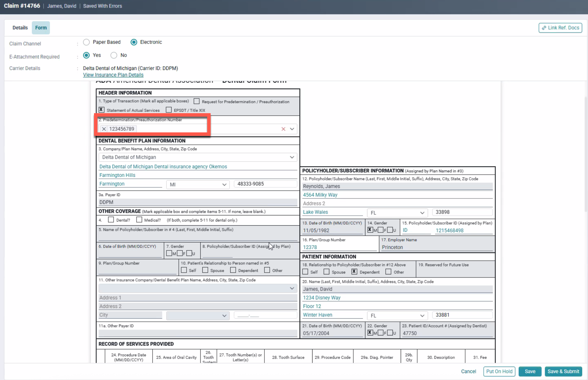Click the Farmington city field
Image resolution: width=588 pixels, height=380 pixels.
point(130,184)
